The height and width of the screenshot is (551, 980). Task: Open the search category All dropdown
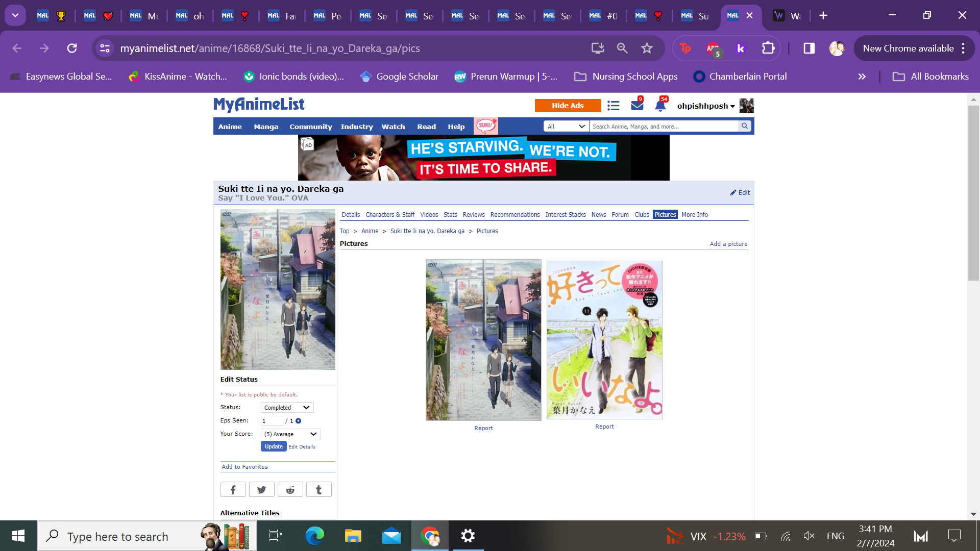point(566,127)
